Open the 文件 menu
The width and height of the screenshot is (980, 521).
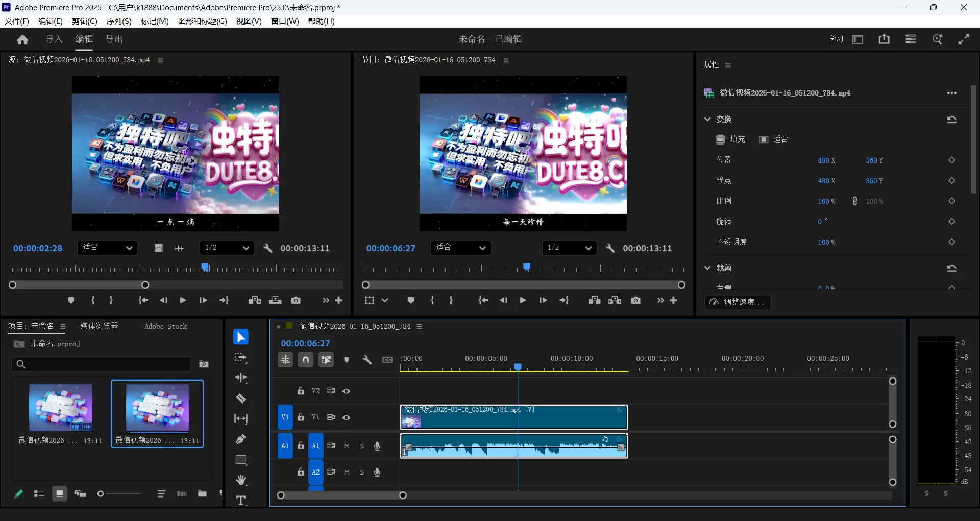[16, 21]
